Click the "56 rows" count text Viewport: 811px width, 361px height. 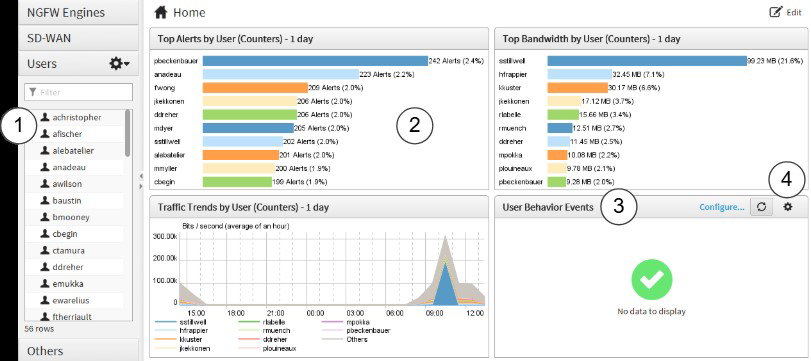39,328
